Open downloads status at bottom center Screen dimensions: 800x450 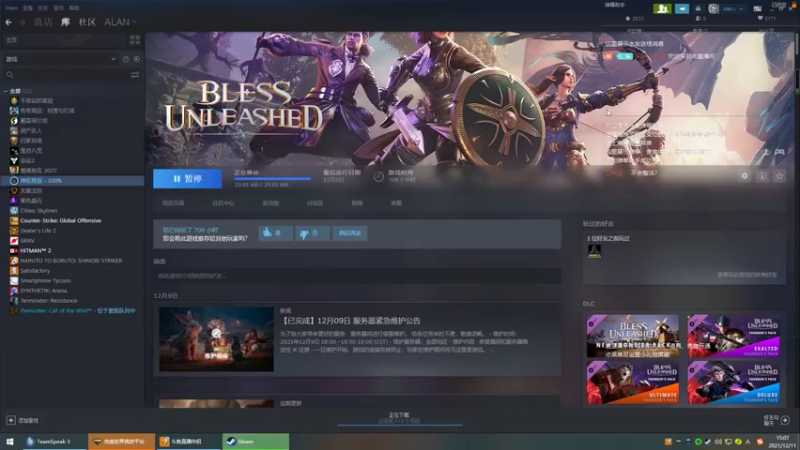tap(399, 418)
